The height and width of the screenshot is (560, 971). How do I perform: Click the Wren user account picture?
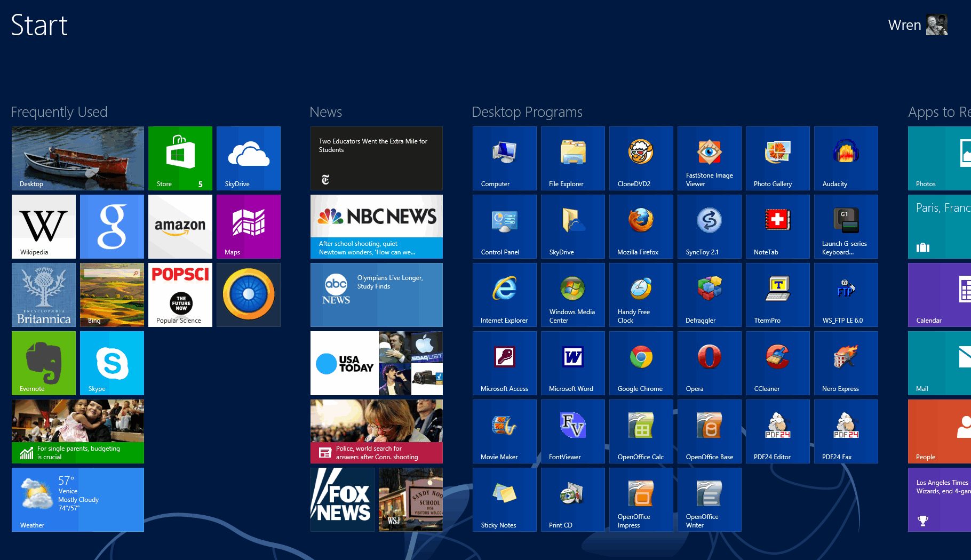pyautogui.click(x=937, y=25)
